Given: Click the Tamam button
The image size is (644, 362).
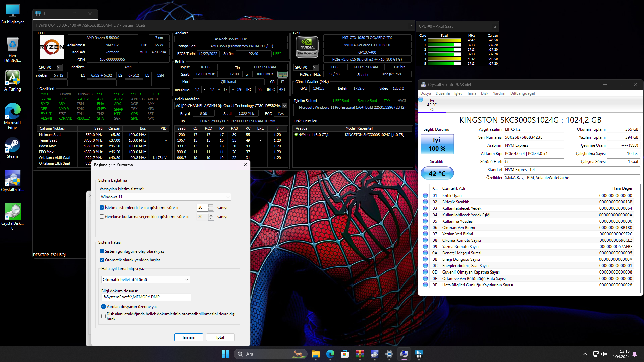Looking at the screenshot, I should pos(189,337).
